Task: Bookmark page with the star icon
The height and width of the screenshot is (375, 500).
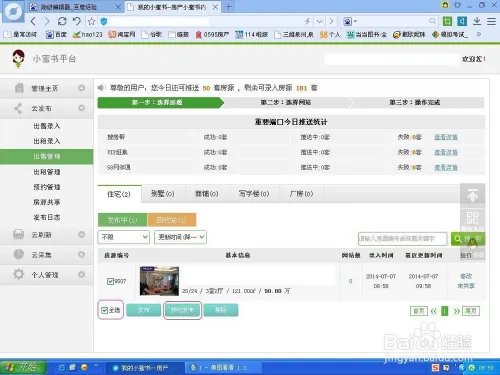Action: pyautogui.click(x=91, y=21)
